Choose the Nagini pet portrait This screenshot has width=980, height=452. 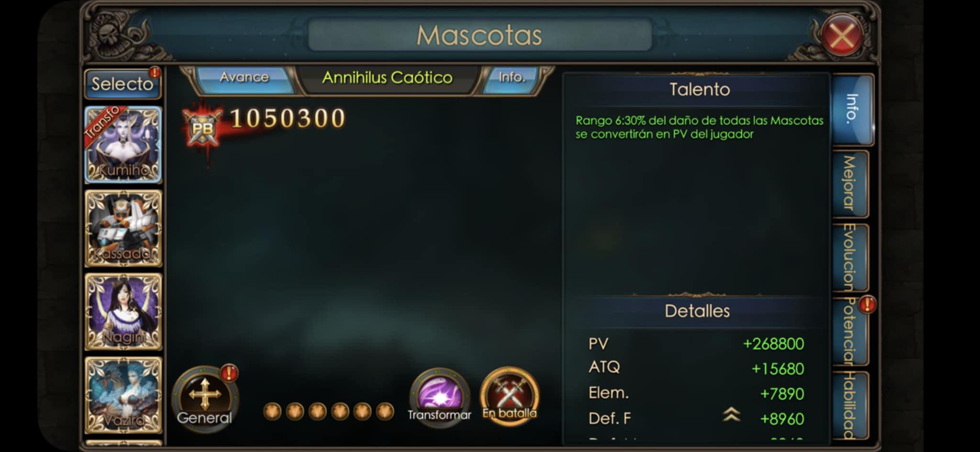123,312
